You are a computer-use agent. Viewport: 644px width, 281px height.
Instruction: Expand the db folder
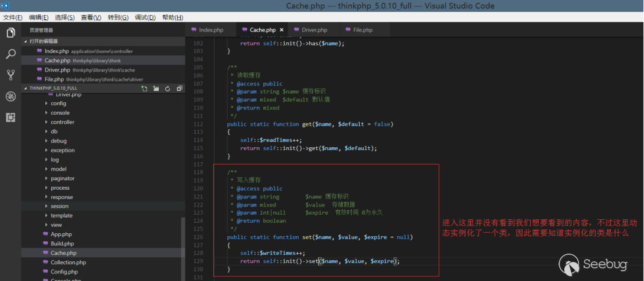(x=103, y=131)
